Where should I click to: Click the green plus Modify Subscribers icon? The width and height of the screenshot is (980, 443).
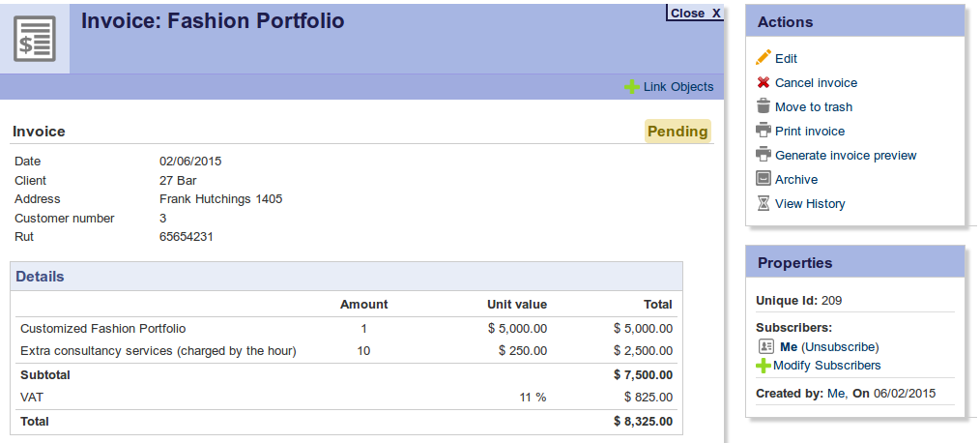pos(763,366)
